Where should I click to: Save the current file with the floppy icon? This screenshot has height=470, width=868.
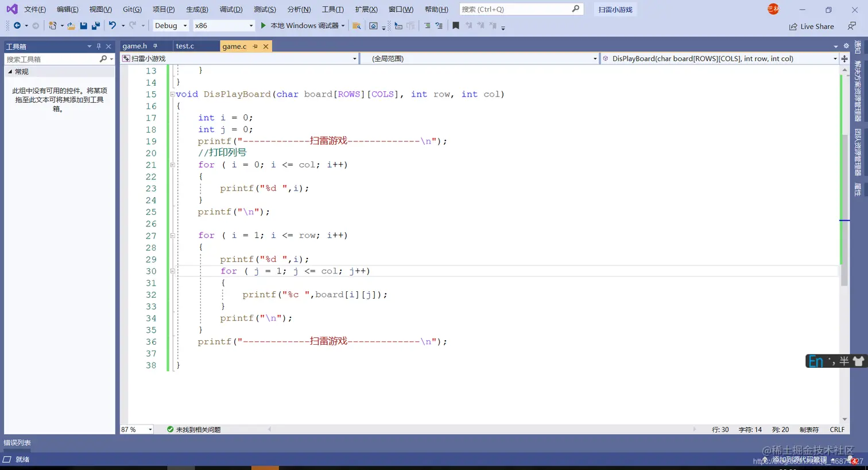(83, 25)
